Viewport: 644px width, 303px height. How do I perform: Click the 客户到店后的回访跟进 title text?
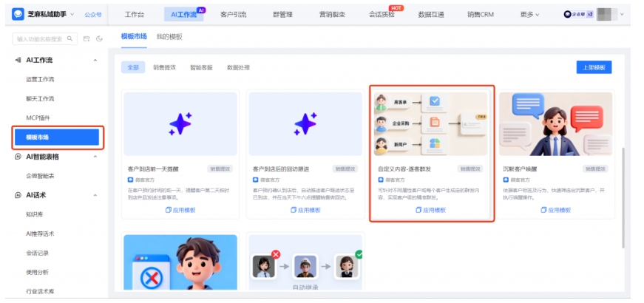(280, 168)
